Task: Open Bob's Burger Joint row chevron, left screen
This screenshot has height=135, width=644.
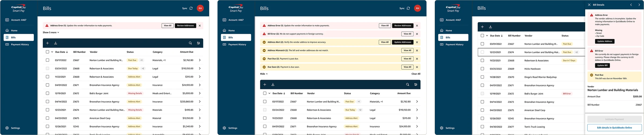Action: pyautogui.click(x=200, y=93)
